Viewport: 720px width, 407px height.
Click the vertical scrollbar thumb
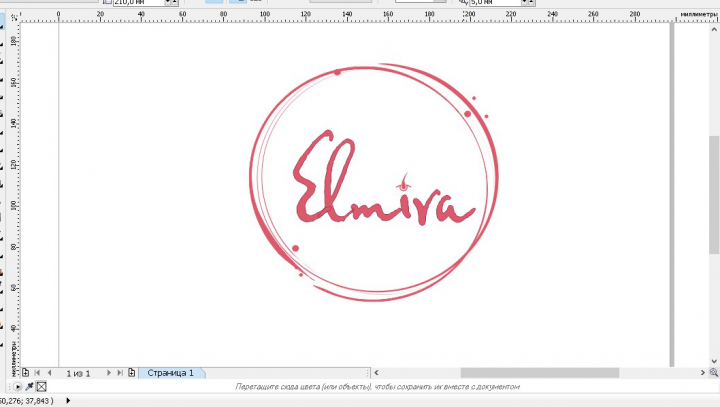click(714, 194)
